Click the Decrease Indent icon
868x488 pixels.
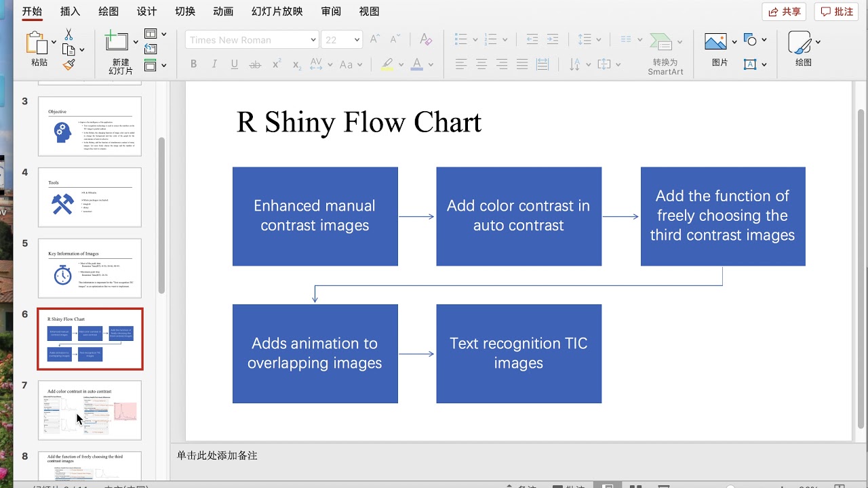coord(532,39)
